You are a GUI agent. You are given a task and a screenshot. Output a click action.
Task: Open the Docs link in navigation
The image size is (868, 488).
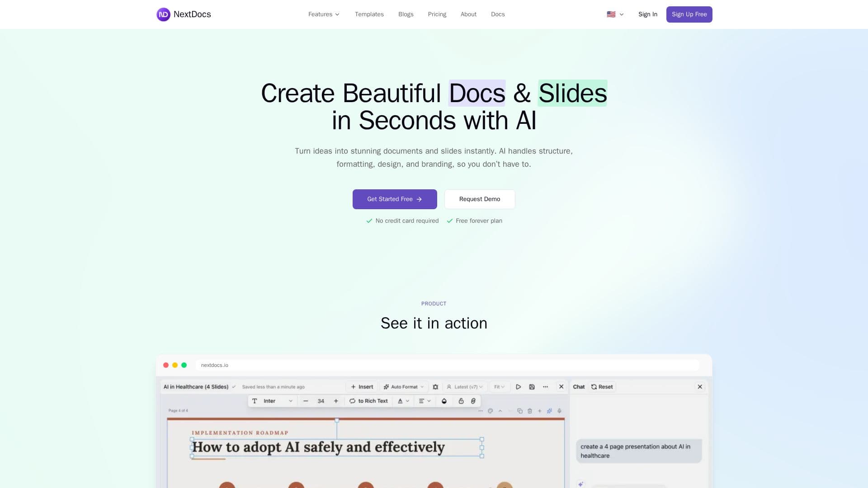[498, 14]
